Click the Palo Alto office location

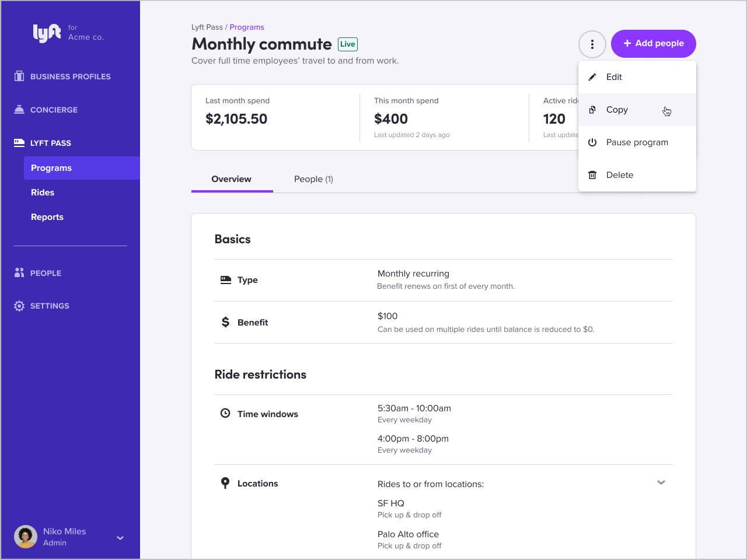pyautogui.click(x=408, y=534)
